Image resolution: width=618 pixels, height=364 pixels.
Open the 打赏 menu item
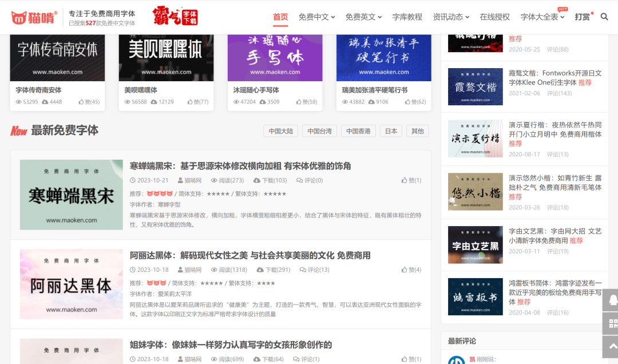[582, 17]
